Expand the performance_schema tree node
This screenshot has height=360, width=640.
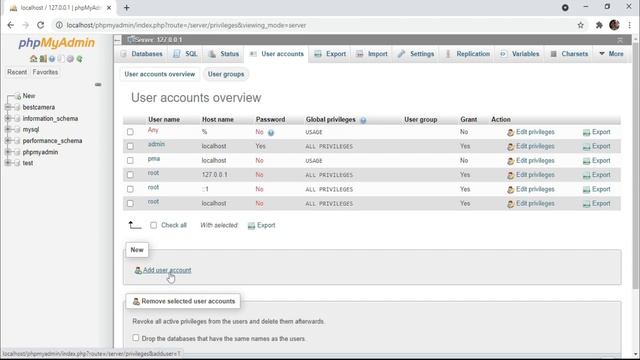(x=7, y=140)
